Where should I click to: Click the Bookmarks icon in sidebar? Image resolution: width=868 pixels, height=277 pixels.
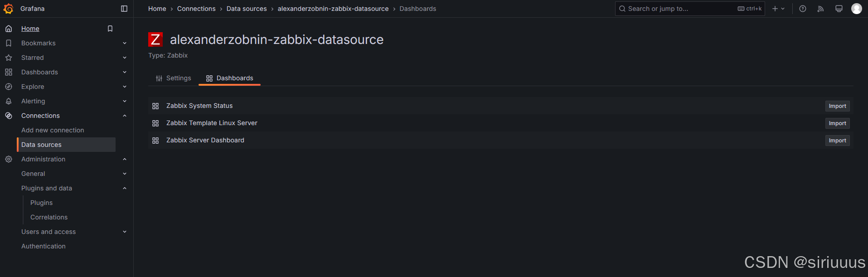point(9,43)
